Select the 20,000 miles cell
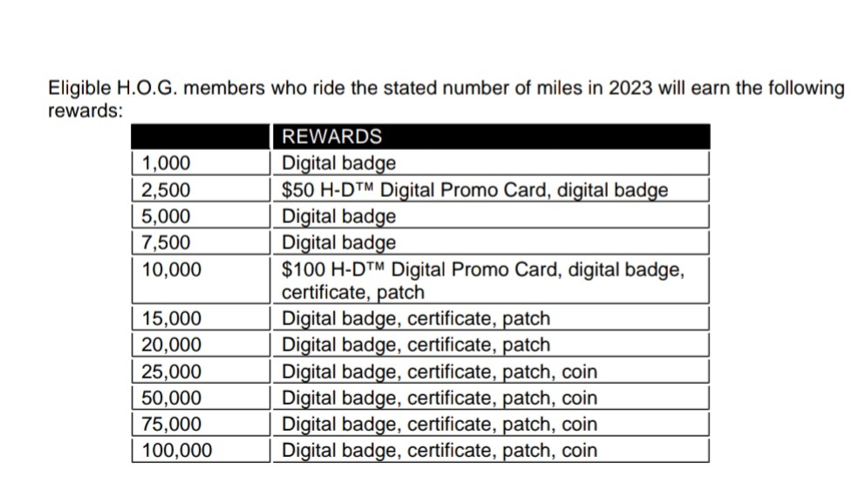The height and width of the screenshot is (504, 866). click(201, 344)
